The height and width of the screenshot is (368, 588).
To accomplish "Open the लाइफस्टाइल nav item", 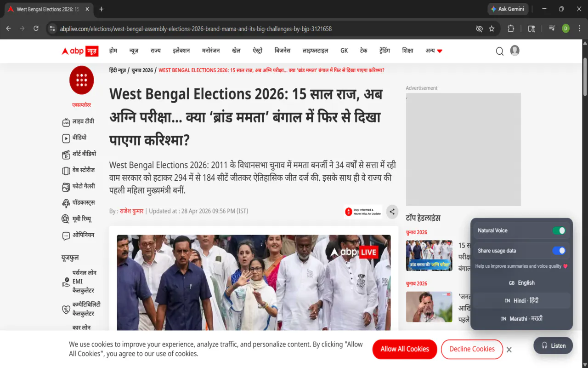I will pos(315,51).
